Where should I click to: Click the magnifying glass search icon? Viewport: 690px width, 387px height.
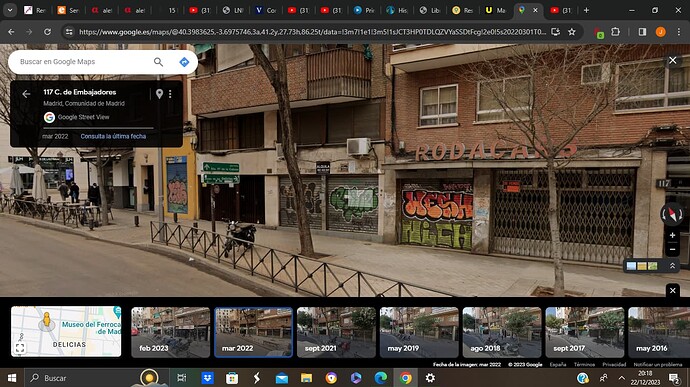click(x=158, y=62)
